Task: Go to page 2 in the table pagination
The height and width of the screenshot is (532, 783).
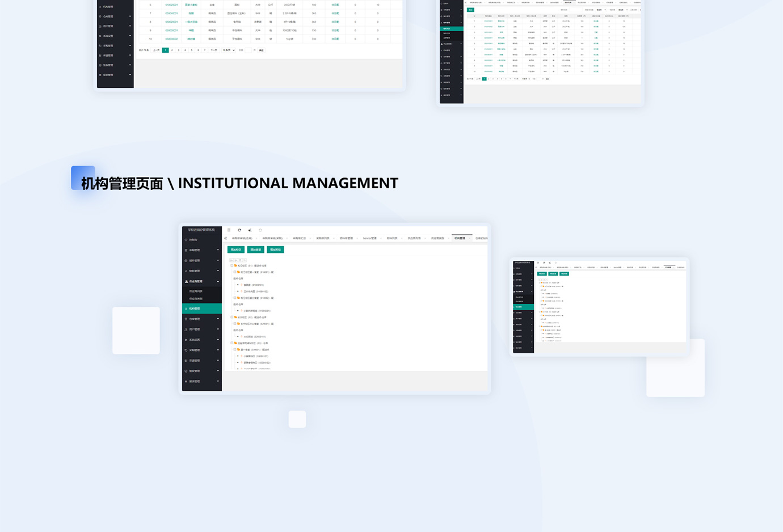Action: [172, 50]
